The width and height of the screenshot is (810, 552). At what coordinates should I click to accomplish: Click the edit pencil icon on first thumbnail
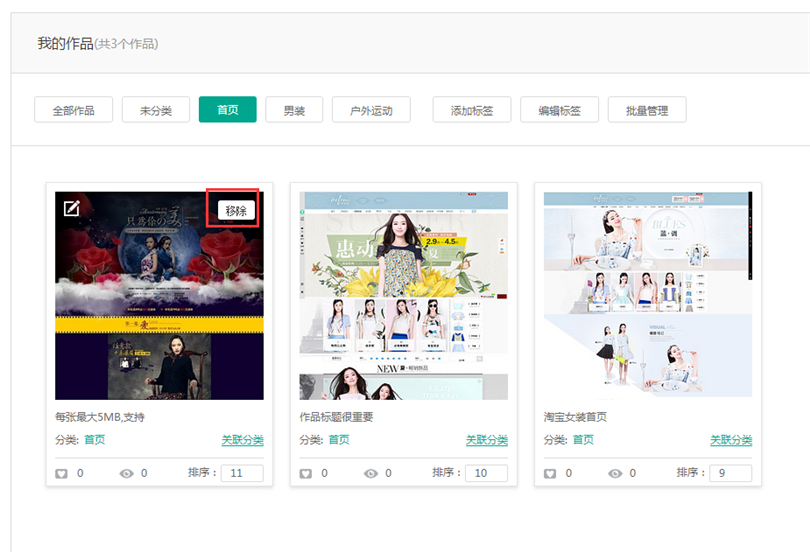pos(71,208)
